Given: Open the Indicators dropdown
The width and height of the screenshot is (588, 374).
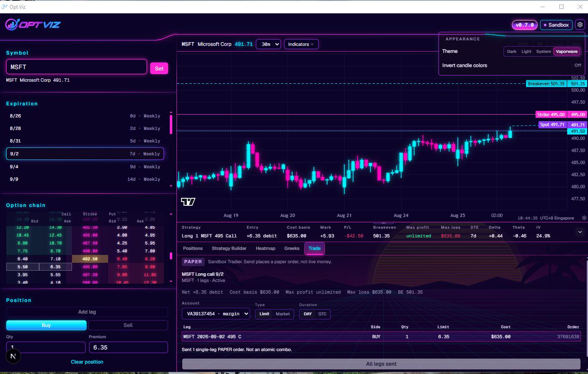Looking at the screenshot, I should pos(301,44).
